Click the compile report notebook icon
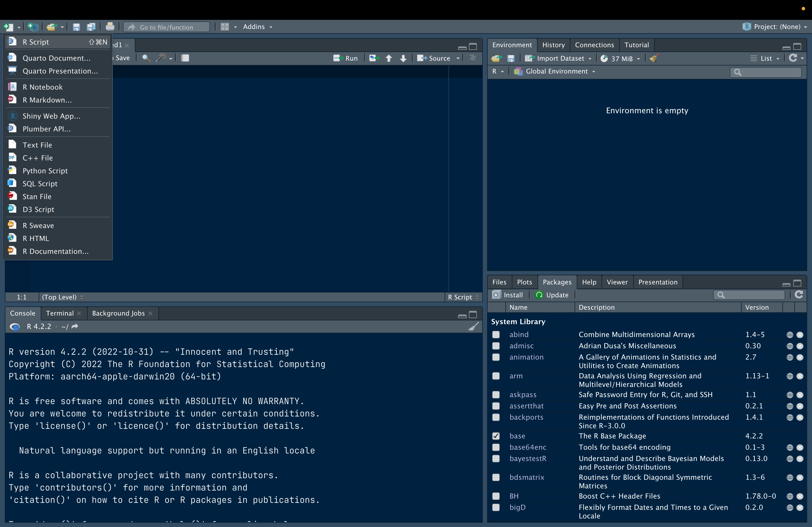812x527 pixels. 185,58
